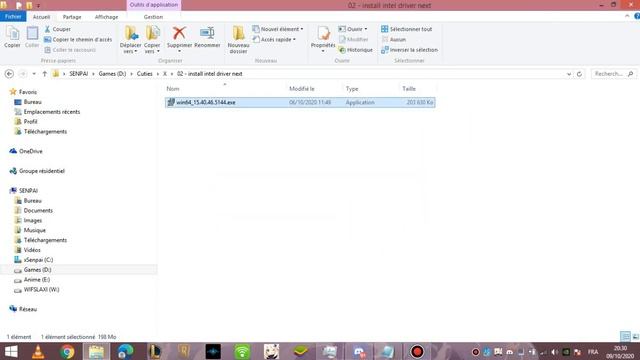Open file Propriétés
This screenshot has width=640, height=360.
(x=323, y=39)
